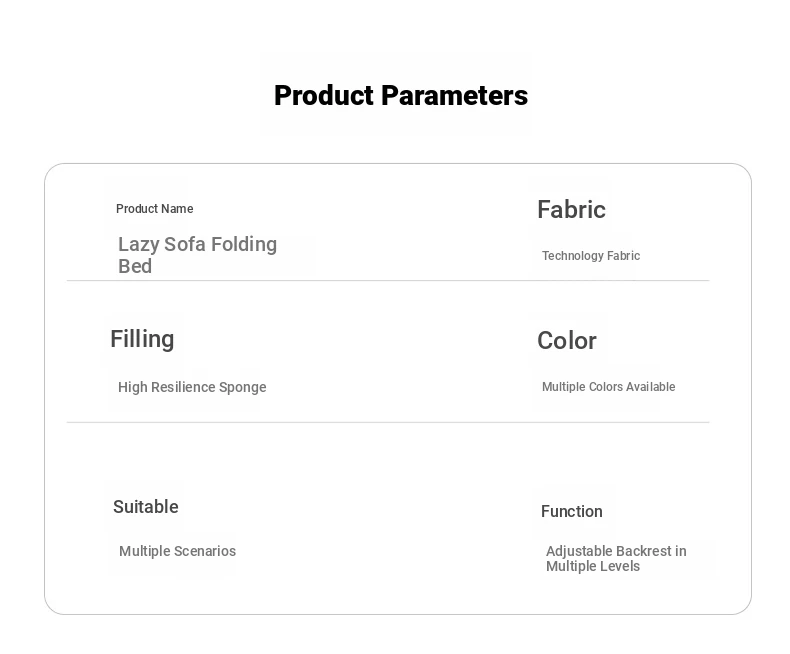Click the "Lazy Sofa Folding Bed" value
Screen dimensions: 790x654
tap(197, 254)
